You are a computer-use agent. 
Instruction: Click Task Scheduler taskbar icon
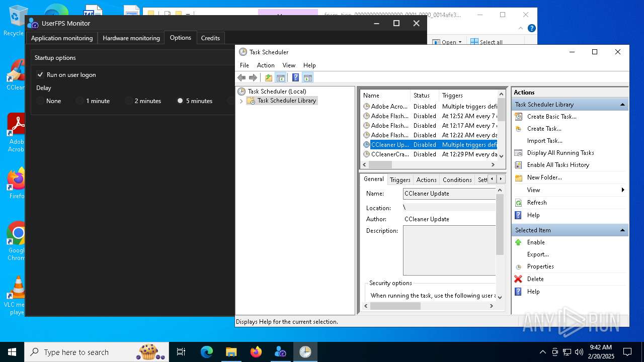click(305, 352)
